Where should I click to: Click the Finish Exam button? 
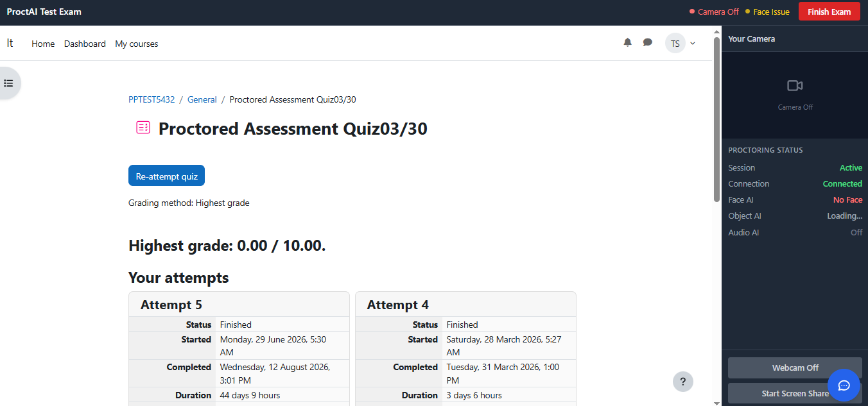(x=829, y=12)
